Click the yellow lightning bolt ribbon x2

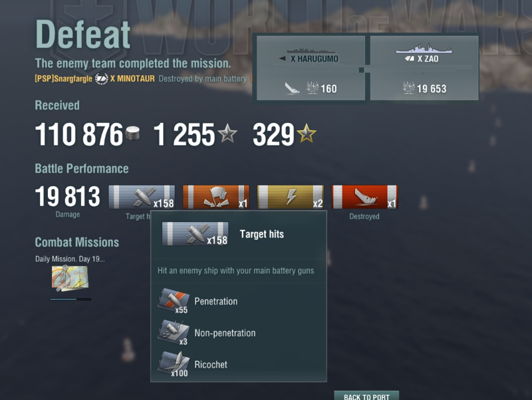291,197
